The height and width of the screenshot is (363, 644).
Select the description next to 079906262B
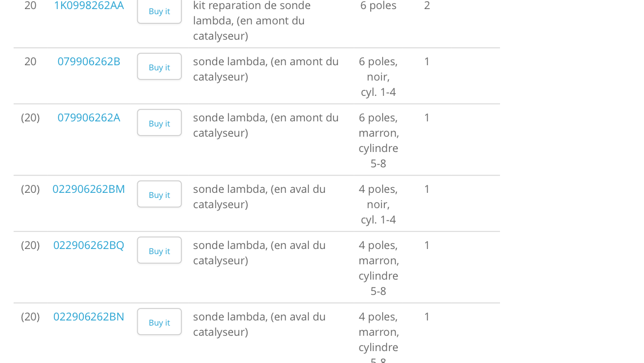coord(265,69)
